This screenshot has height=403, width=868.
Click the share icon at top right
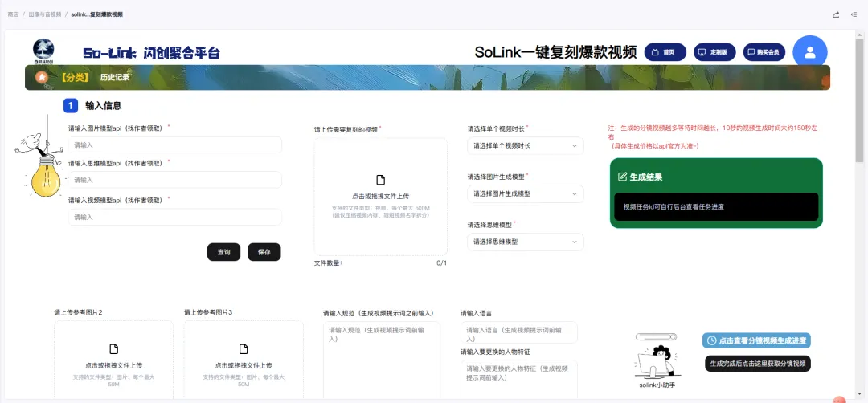836,14
